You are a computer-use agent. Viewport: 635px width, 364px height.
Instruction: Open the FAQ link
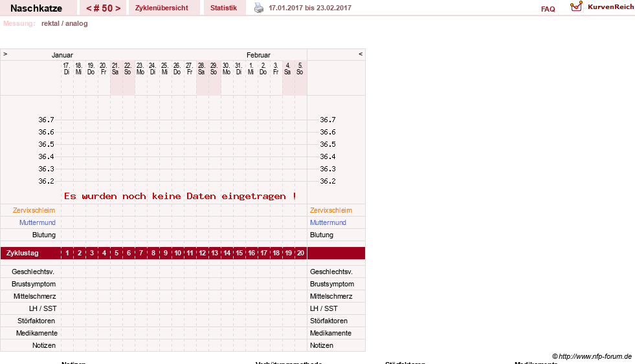[548, 9]
